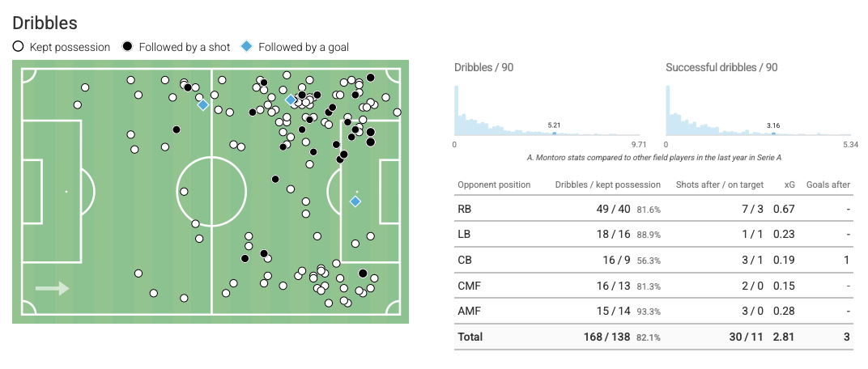Select the goal diamond inside the right penalty area

pyautogui.click(x=355, y=201)
